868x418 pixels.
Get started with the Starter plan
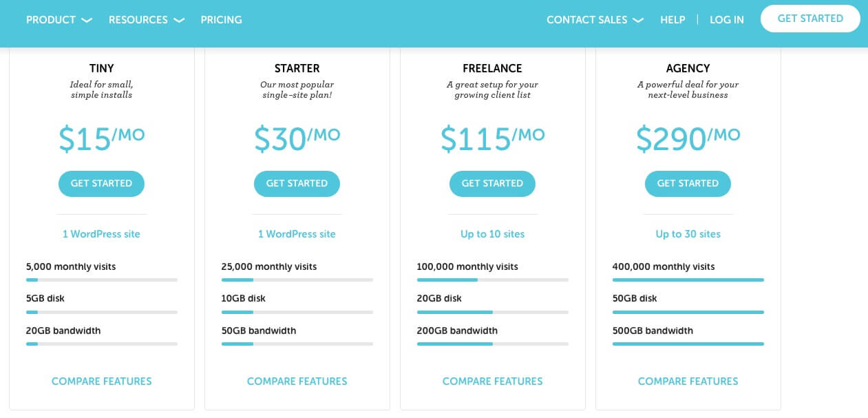[x=297, y=184]
